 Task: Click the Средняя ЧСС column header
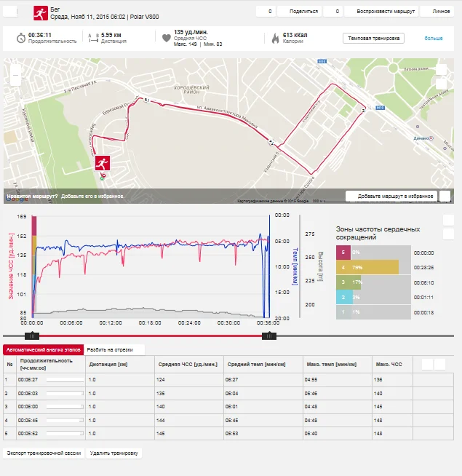188,365
